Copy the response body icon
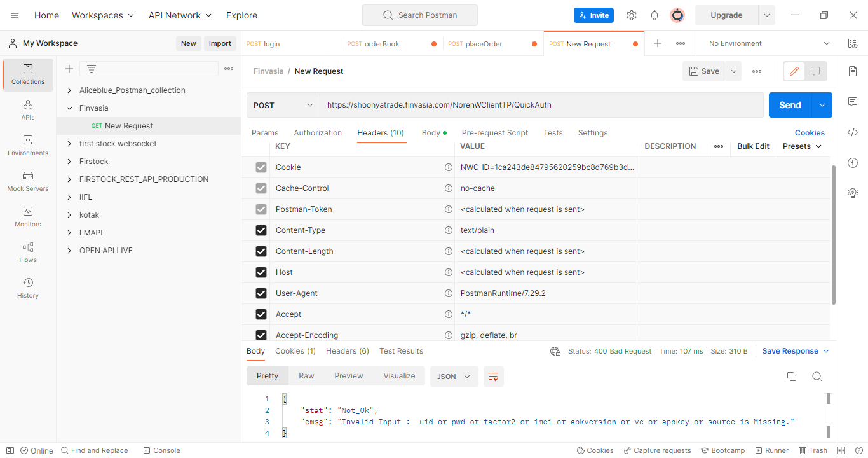The height and width of the screenshot is (458, 868). point(792,377)
